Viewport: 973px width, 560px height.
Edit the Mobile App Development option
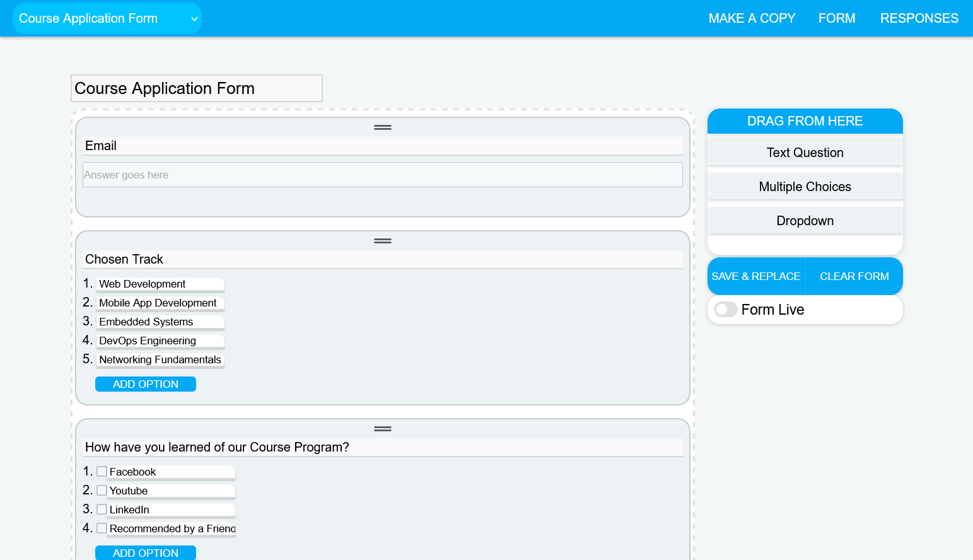(160, 303)
